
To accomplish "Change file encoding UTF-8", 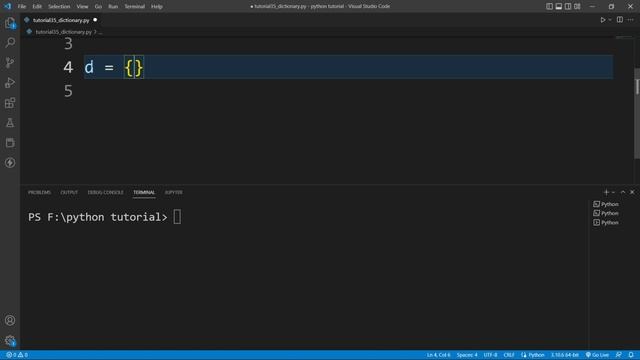I will (490, 355).
